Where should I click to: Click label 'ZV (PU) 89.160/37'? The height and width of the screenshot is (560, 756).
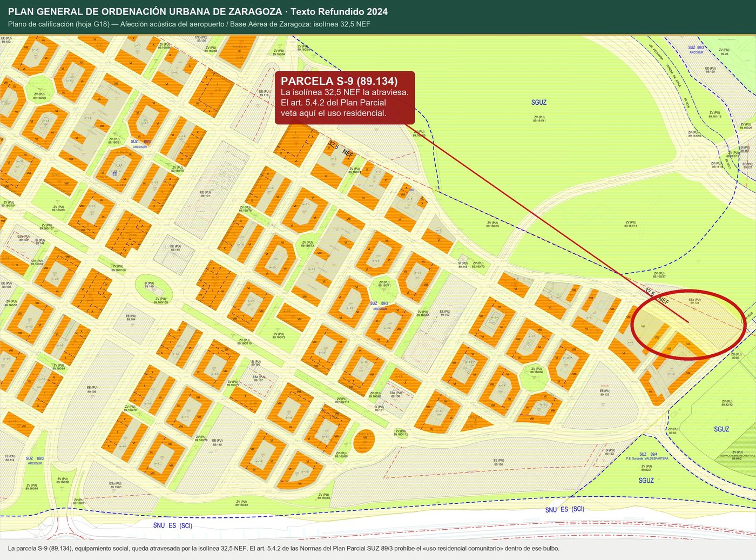coord(659,275)
